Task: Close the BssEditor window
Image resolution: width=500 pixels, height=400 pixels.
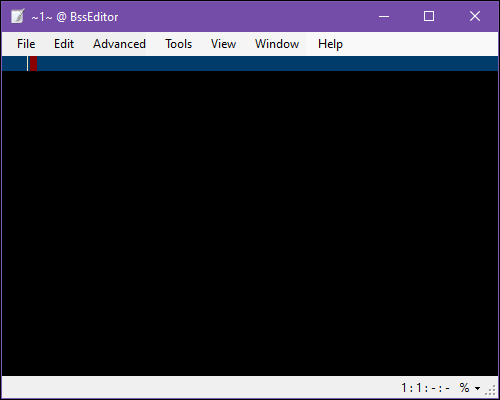Action: point(475,16)
